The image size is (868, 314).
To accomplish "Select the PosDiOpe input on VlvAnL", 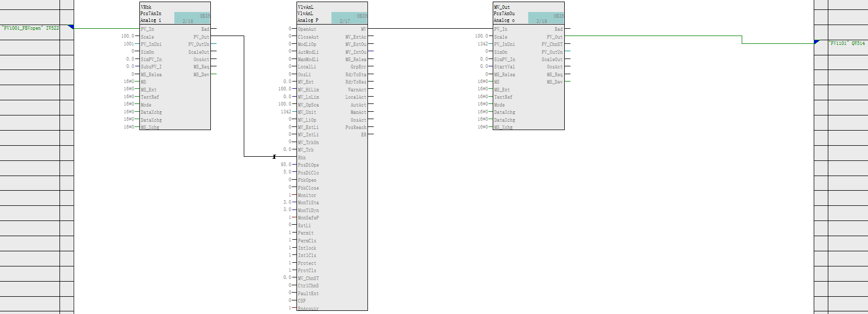I will (x=308, y=165).
